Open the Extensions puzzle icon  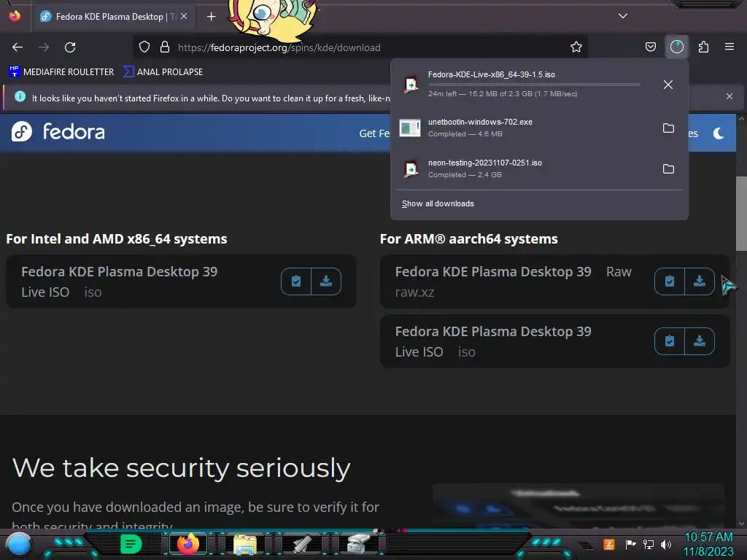(703, 47)
